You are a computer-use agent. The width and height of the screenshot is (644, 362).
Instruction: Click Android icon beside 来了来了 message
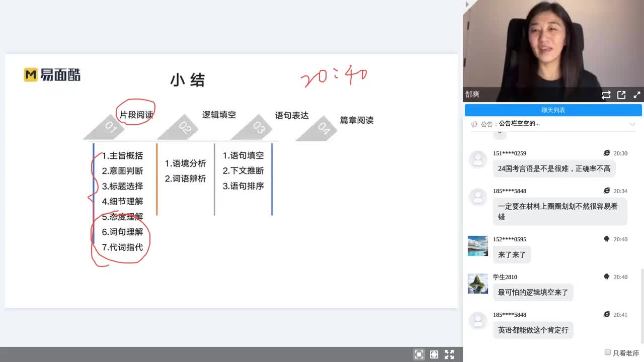point(606,239)
